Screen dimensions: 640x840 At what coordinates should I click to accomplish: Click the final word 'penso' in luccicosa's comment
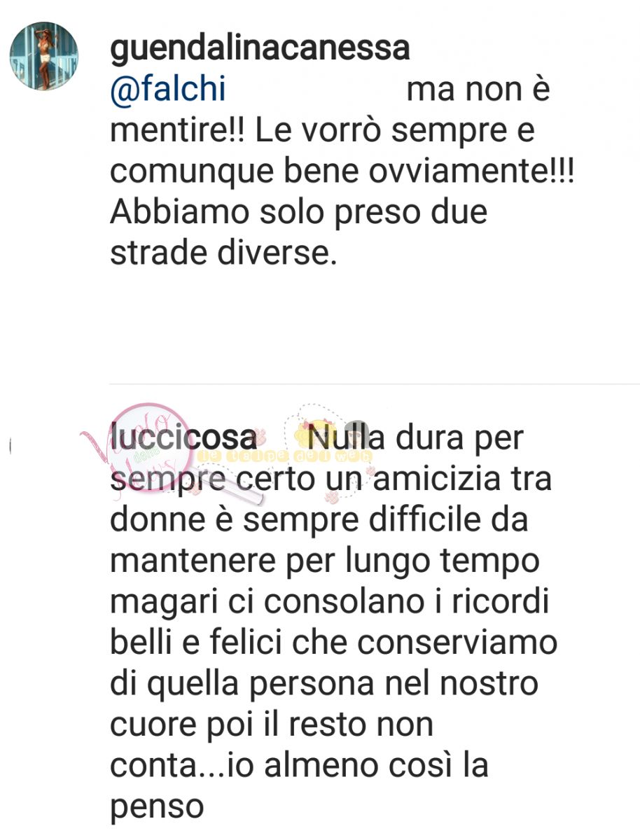coord(156,808)
